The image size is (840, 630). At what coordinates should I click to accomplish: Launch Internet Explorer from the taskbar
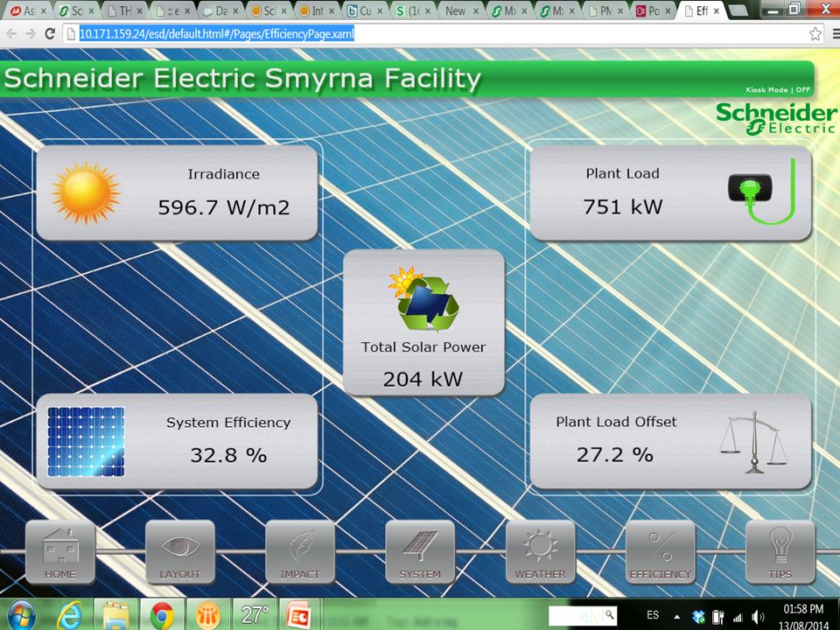70,615
